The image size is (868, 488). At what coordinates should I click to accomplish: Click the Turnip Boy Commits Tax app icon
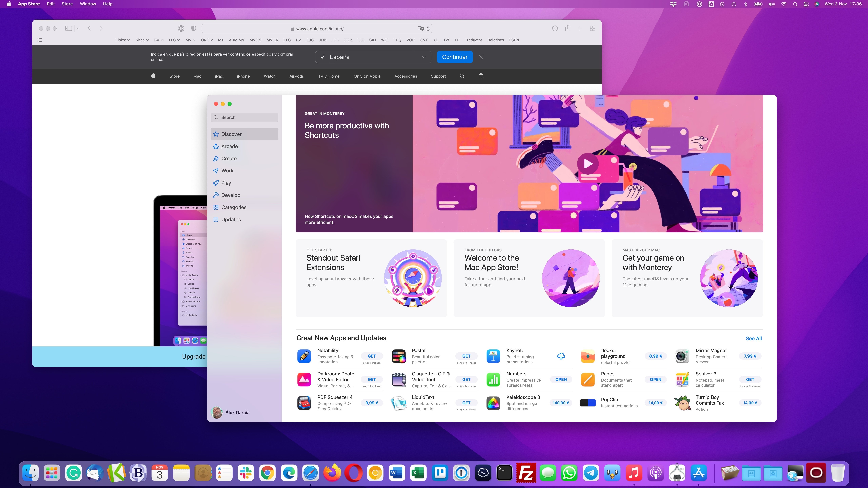click(682, 403)
